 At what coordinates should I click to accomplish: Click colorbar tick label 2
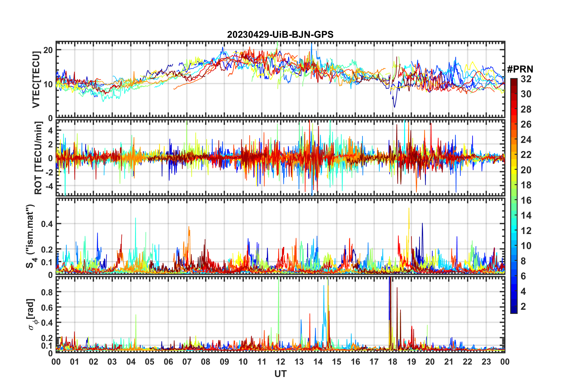tap(523, 307)
